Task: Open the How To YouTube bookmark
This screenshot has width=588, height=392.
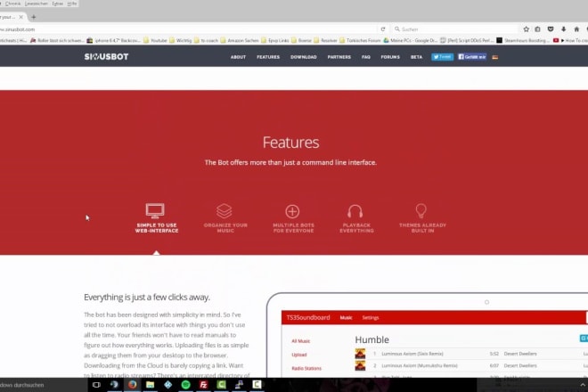Action: (x=570, y=40)
